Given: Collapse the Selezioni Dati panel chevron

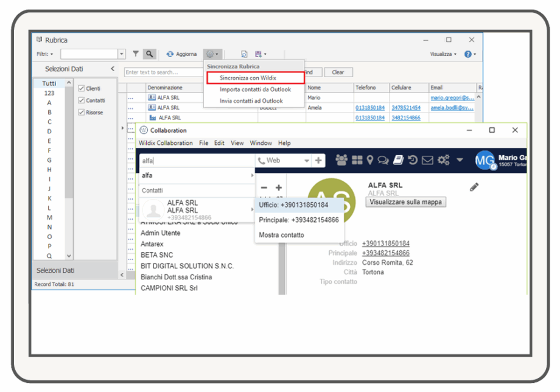Looking at the screenshot, I should [113, 69].
